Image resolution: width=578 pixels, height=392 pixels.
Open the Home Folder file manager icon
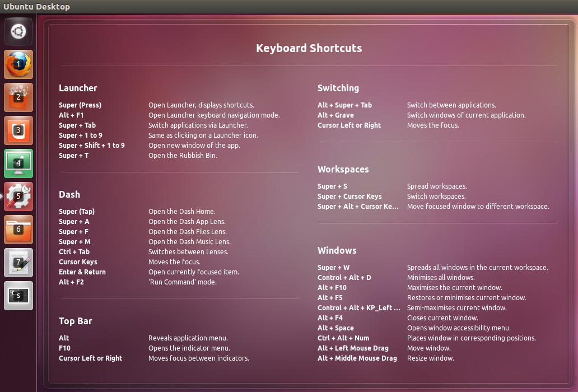pyautogui.click(x=18, y=230)
